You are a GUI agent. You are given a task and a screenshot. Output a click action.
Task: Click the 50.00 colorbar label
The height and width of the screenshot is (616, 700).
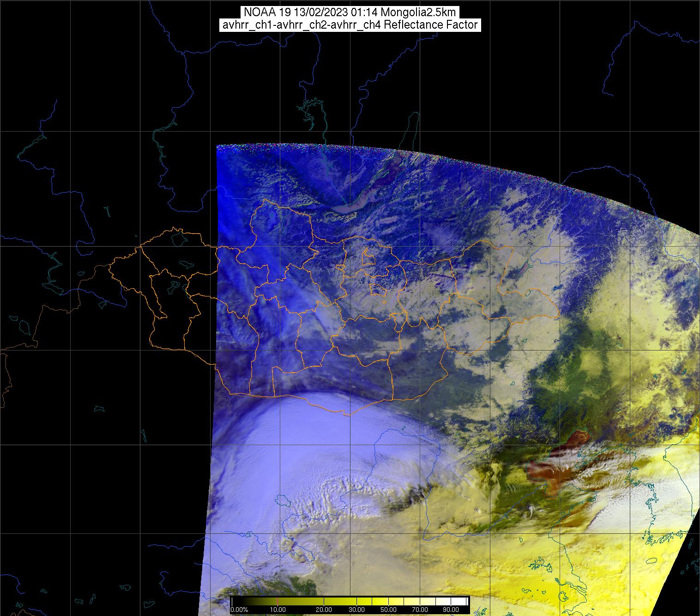tap(388, 610)
